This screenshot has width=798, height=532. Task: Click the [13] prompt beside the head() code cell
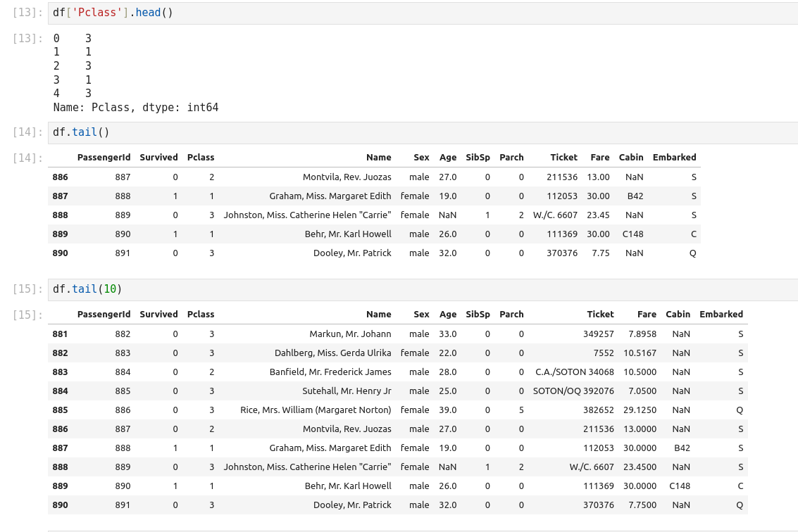[x=27, y=13]
